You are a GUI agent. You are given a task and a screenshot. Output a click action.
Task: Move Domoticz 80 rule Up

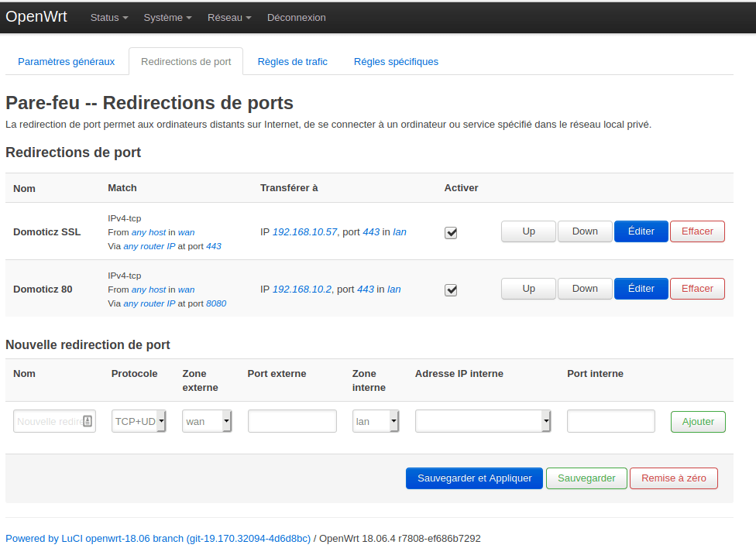click(528, 289)
